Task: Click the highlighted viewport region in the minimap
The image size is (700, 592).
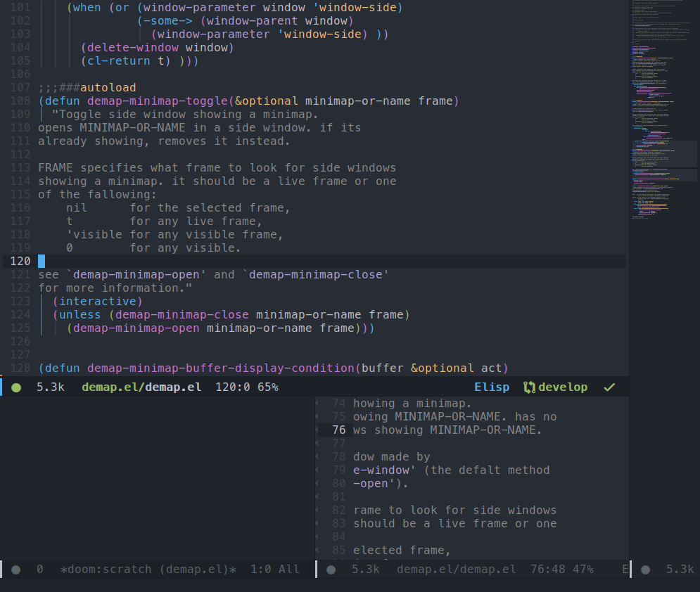Action: [x=664, y=160]
